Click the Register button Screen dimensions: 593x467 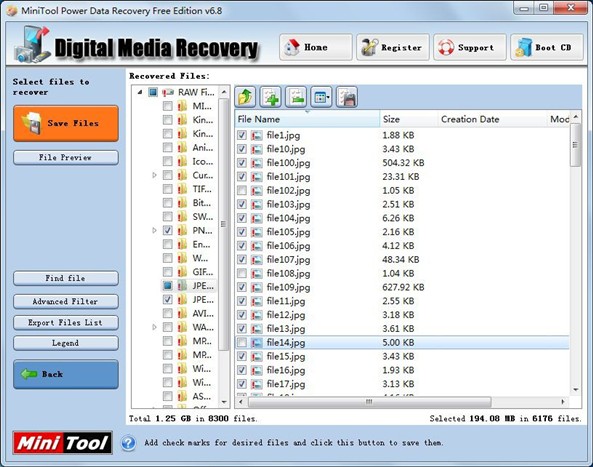coord(393,47)
